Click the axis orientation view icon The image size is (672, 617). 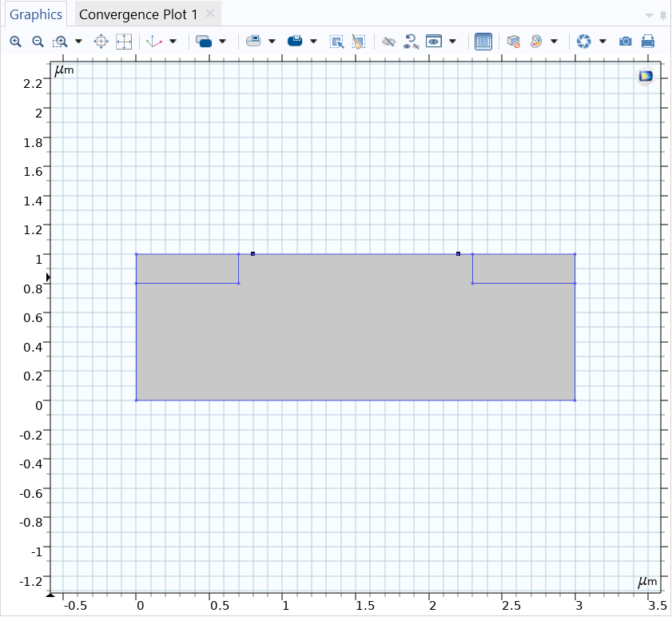coord(154,42)
